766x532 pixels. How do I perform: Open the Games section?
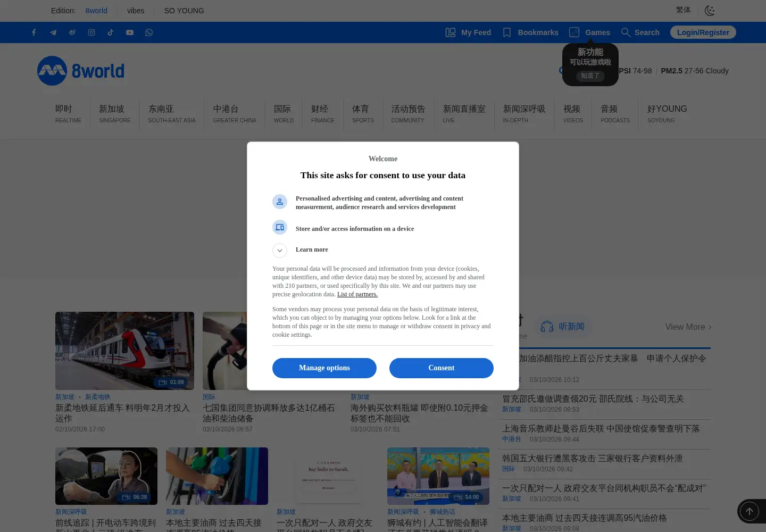[x=589, y=32]
